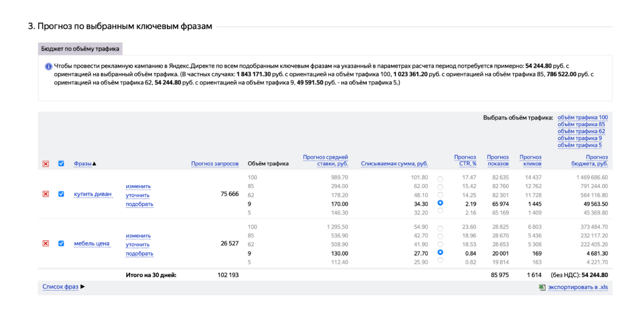Expand the 'Список фраз' arrow
The image size is (644, 323).
click(x=83, y=287)
